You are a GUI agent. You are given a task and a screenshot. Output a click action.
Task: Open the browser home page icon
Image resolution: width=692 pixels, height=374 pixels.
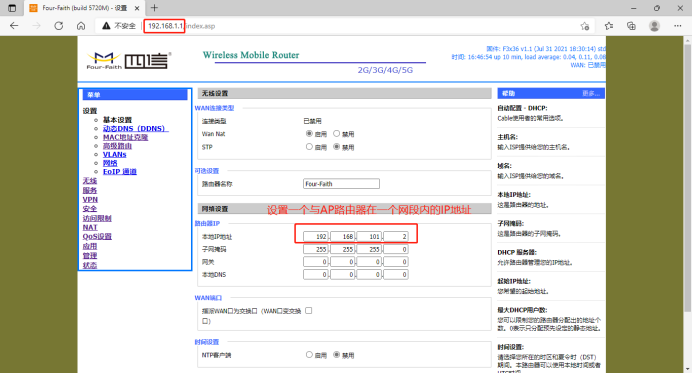pos(81,26)
